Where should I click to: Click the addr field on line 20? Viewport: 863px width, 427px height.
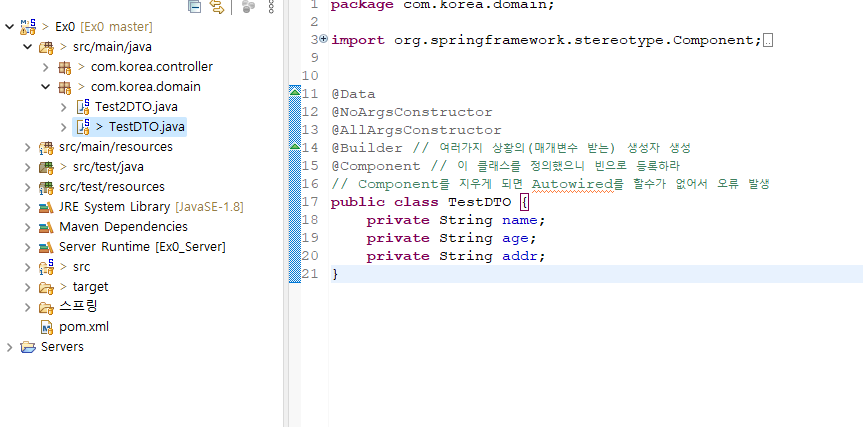[x=520, y=256]
